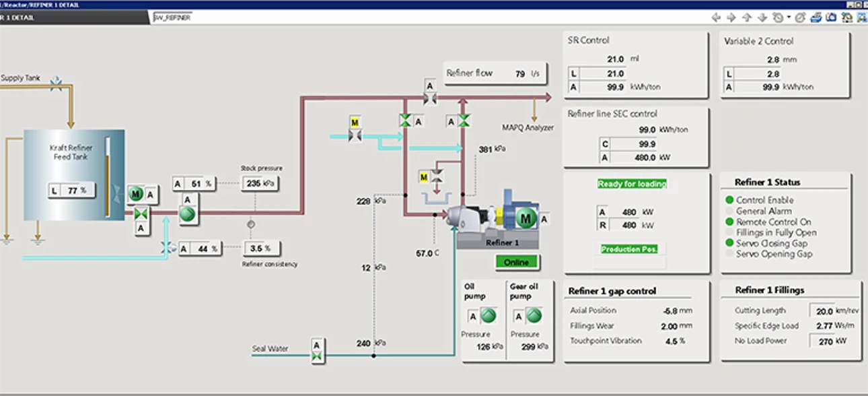Toggle the A mode below the outlet valve
The image size is (868, 396).
141,228
